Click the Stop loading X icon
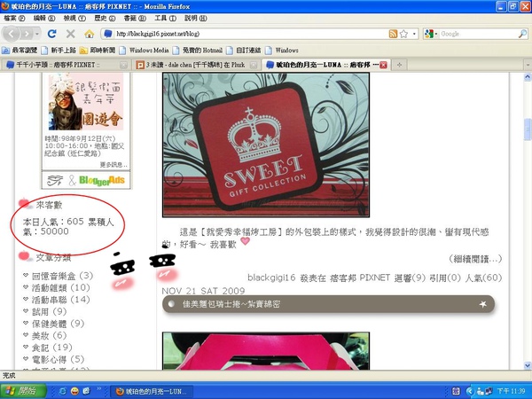 [71, 34]
